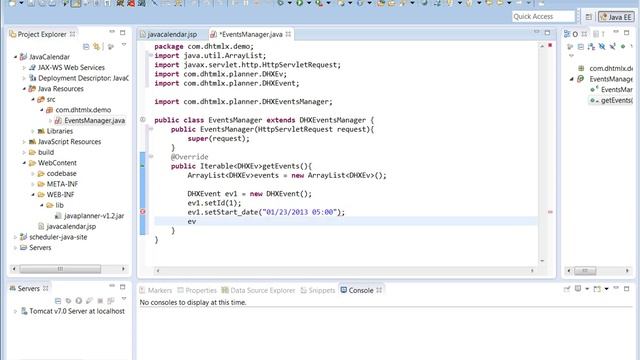Expand JAX-WS Web Services node
Screen dimensions: 640x360
[24, 68]
